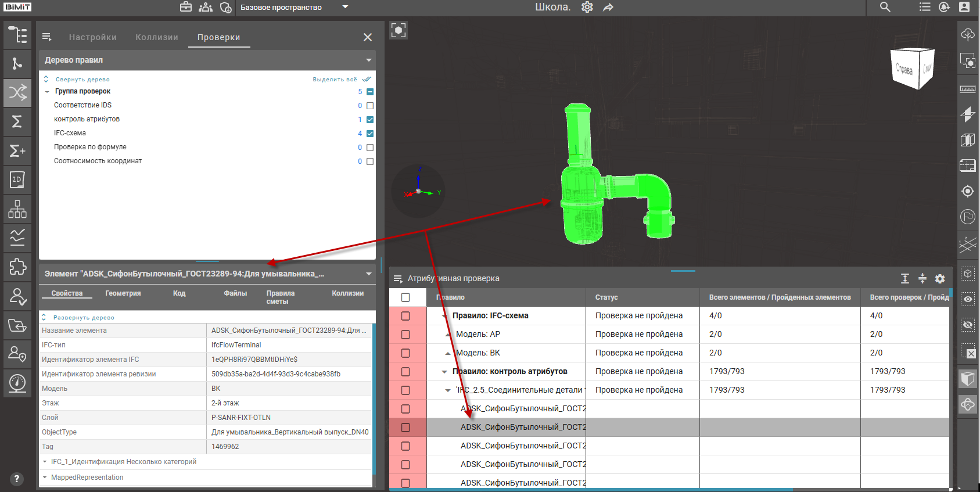
Task: Select the collisions shuffle icon in sidebar
Action: pyautogui.click(x=17, y=92)
